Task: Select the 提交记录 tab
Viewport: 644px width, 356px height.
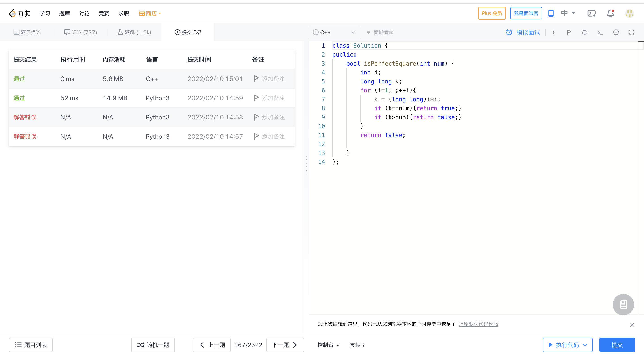Action: click(x=188, y=32)
